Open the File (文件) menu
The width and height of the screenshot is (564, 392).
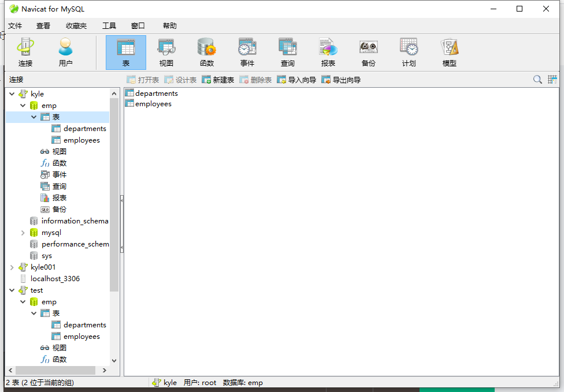[15, 26]
